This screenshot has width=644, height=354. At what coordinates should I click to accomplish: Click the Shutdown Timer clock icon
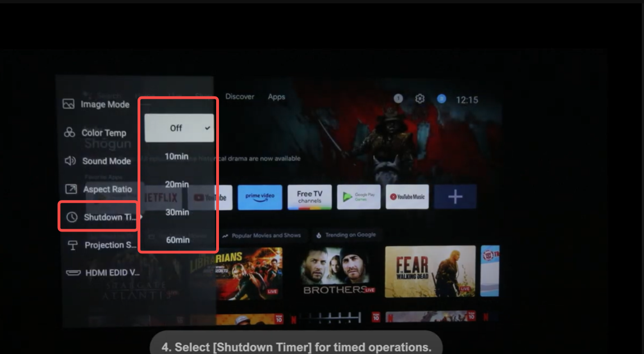72,217
